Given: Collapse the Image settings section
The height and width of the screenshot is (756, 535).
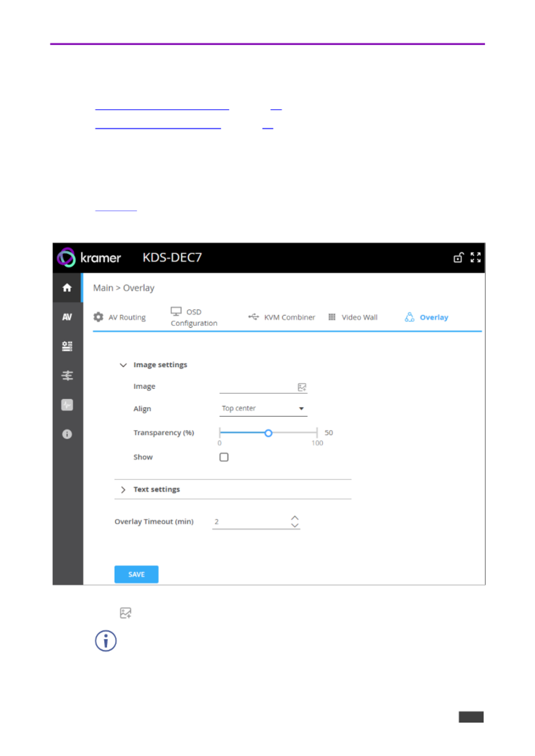Looking at the screenshot, I should click(x=123, y=365).
